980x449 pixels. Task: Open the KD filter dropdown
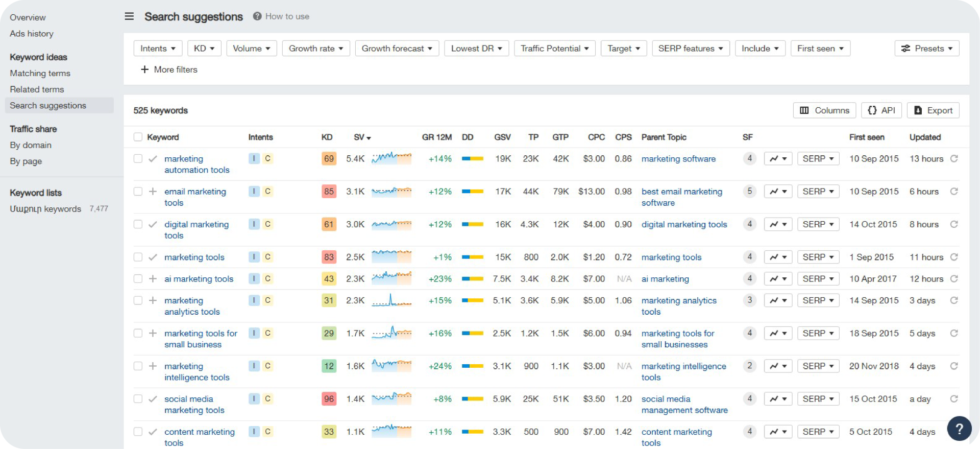click(204, 49)
